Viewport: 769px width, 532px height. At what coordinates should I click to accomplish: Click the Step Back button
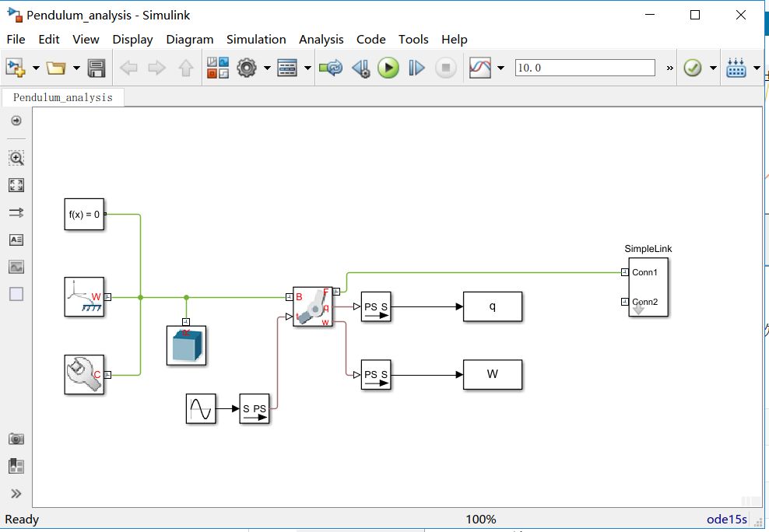click(x=360, y=68)
